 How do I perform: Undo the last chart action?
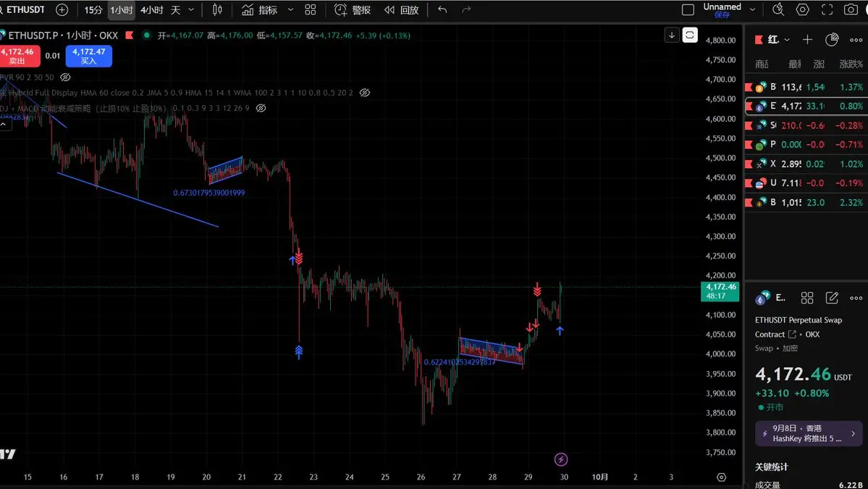pos(442,10)
